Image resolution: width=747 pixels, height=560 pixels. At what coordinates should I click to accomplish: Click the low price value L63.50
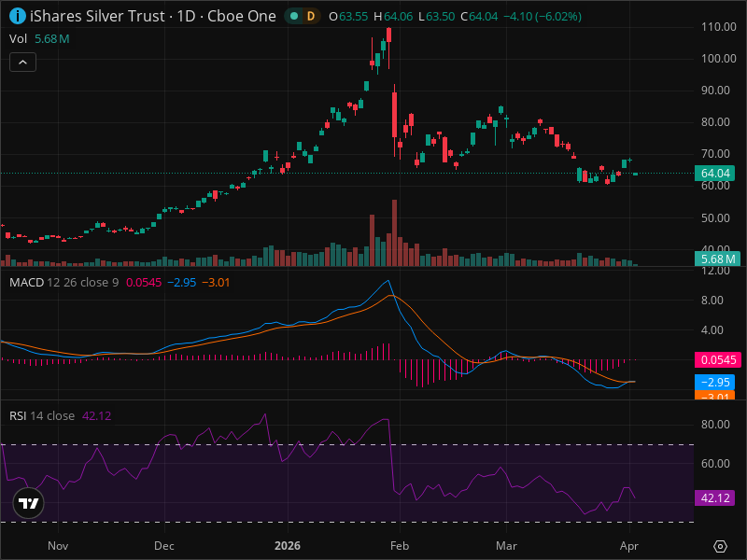[x=436, y=17]
